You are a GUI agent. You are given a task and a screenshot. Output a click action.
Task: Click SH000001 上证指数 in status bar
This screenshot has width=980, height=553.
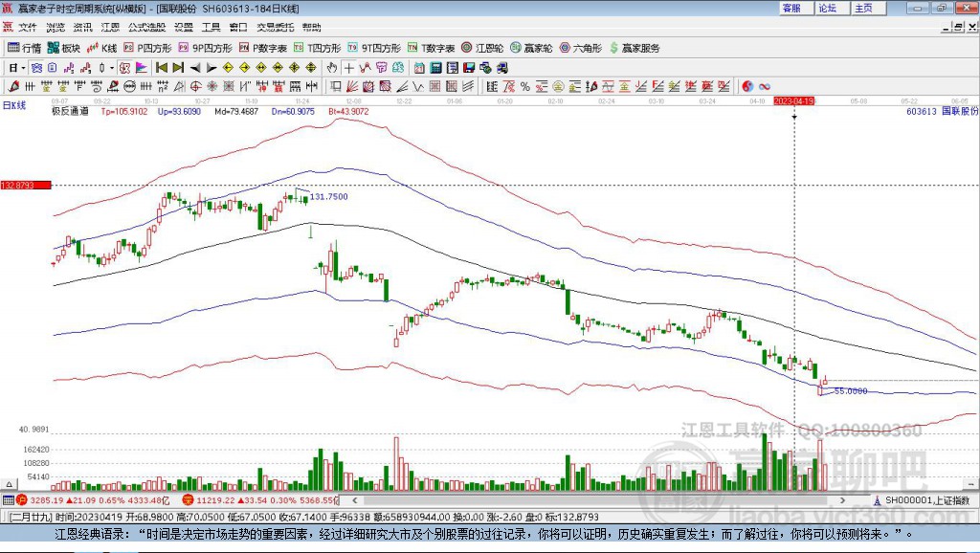pyautogui.click(x=927, y=500)
